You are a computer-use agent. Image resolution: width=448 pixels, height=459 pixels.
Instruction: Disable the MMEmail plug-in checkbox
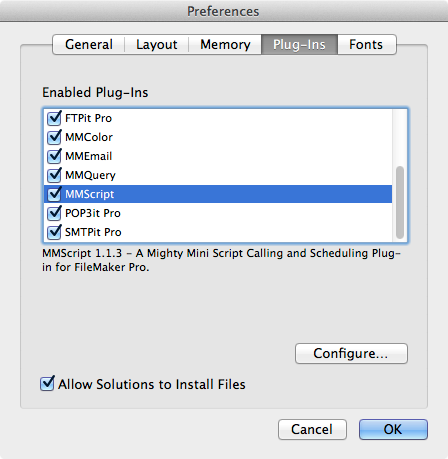[x=54, y=156]
